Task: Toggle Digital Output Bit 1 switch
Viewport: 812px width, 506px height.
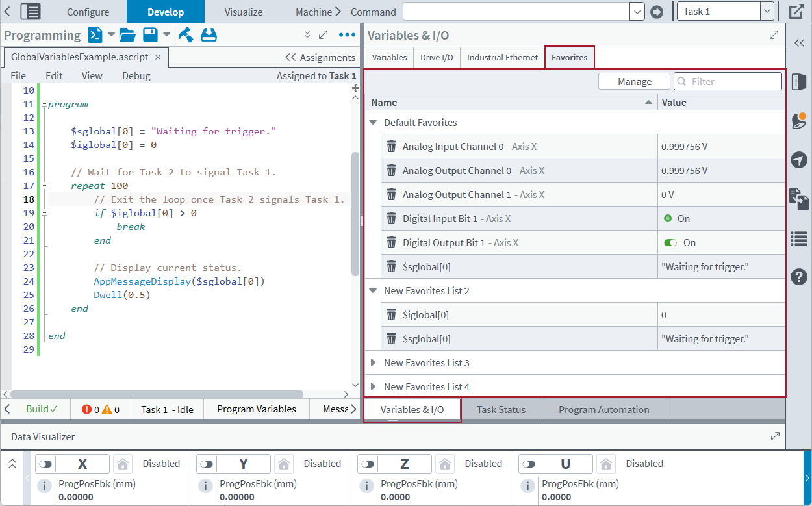Action: point(670,243)
